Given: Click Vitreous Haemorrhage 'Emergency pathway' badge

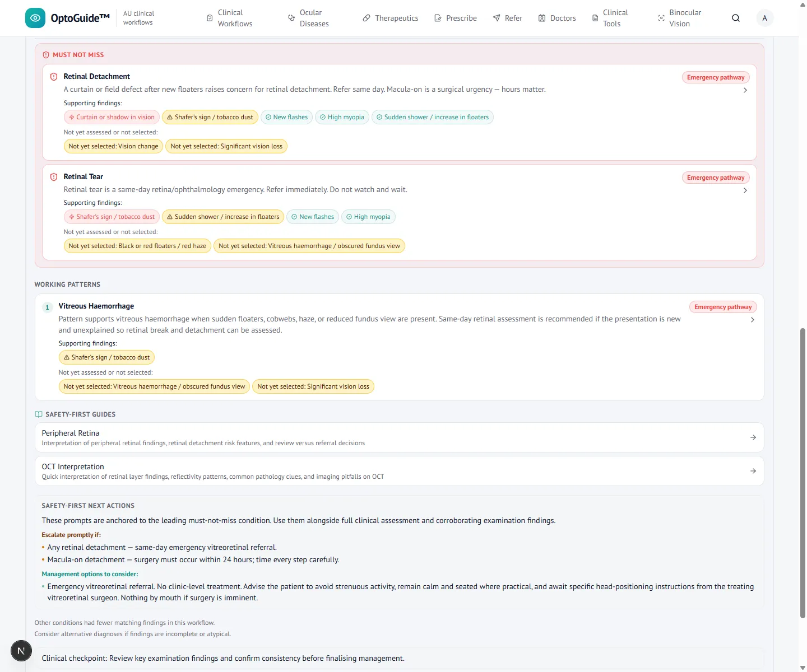Looking at the screenshot, I should tap(723, 307).
